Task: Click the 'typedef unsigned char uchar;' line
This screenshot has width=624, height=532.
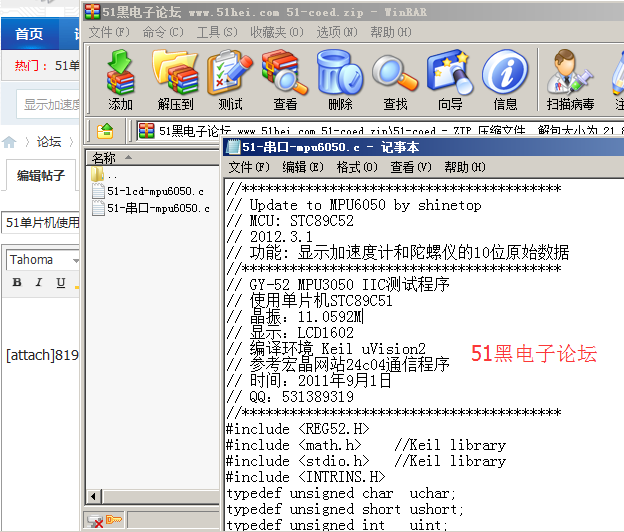Action: coord(341,493)
